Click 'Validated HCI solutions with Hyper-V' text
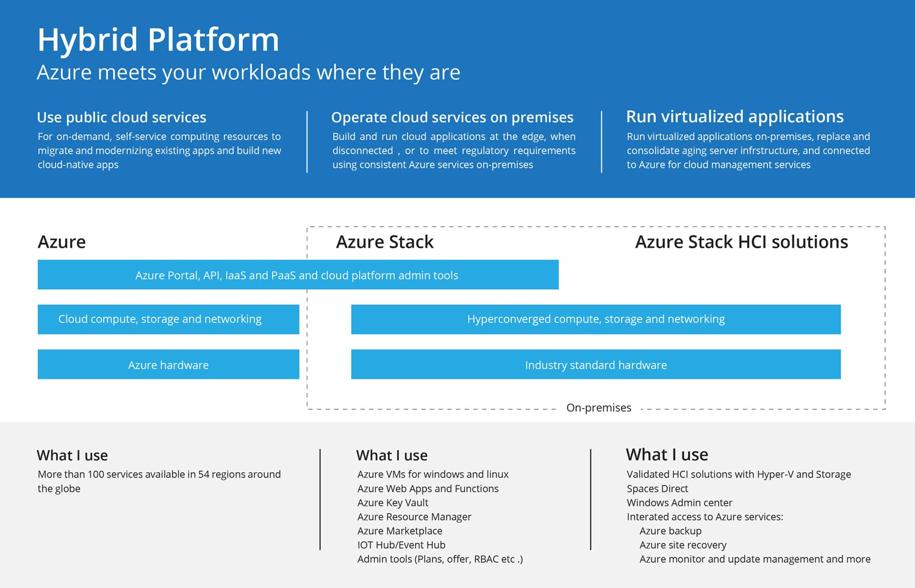Screen dimensions: 915x588 (739, 481)
